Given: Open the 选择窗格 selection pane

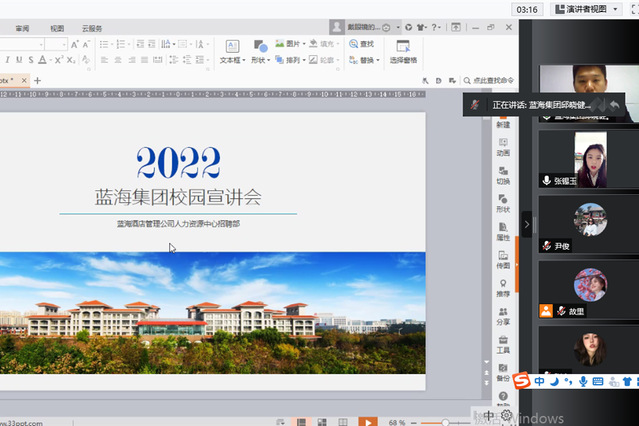Looking at the screenshot, I should tap(403, 52).
